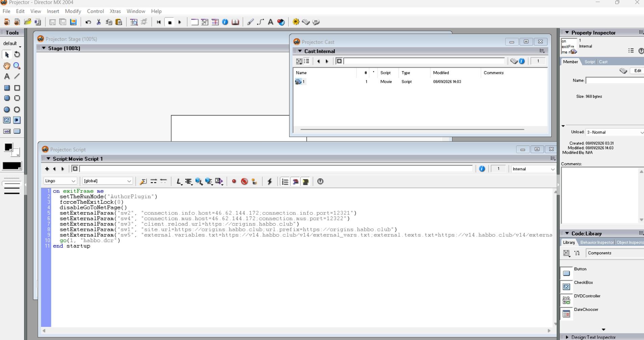Open the Lingo syntax dropdown

click(x=60, y=181)
